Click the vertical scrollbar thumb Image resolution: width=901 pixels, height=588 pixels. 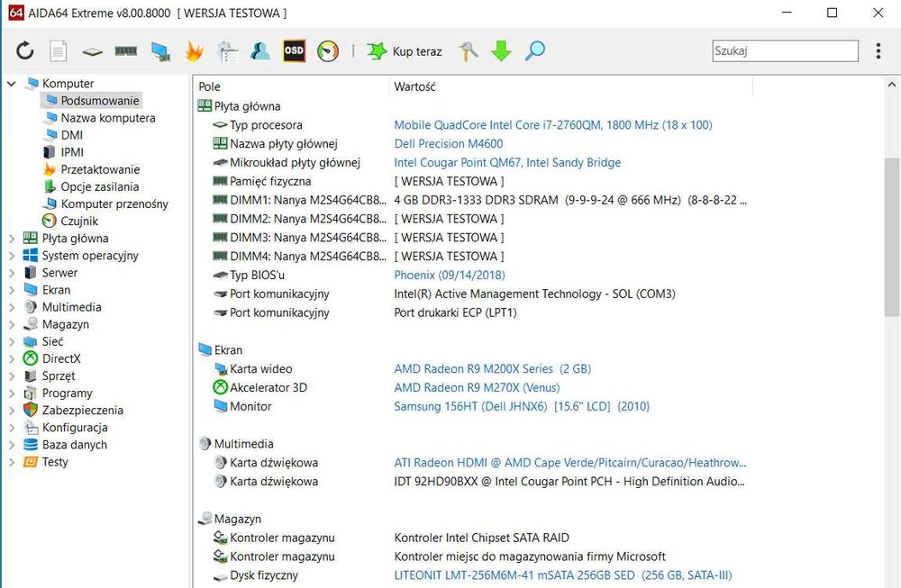[891, 237]
